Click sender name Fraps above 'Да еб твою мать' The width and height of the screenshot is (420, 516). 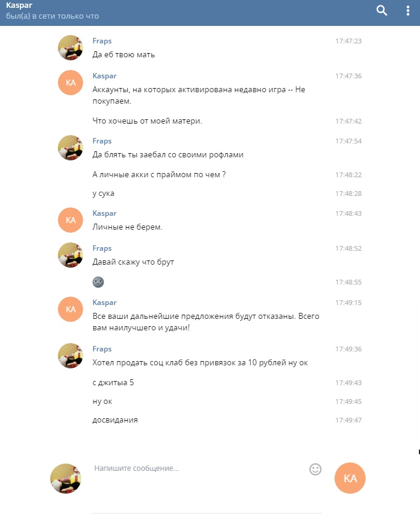click(102, 41)
